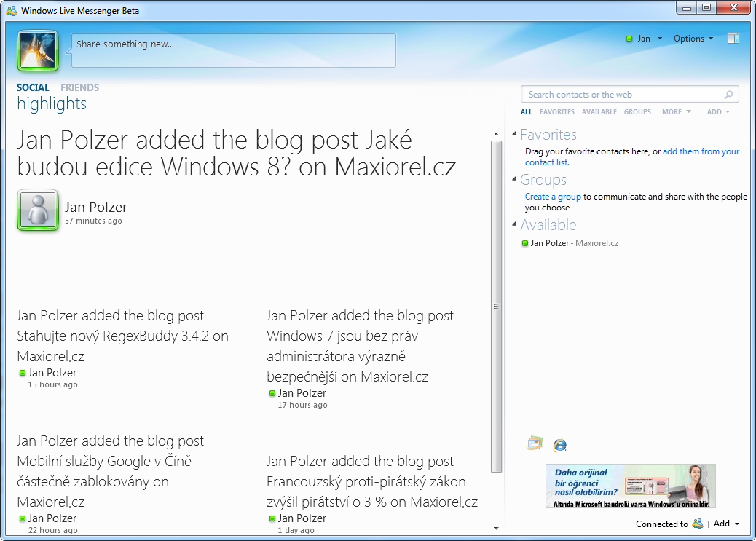This screenshot has height=541, width=756.
Task: Click the highlights vertical scrollbar thumb
Action: [496, 307]
